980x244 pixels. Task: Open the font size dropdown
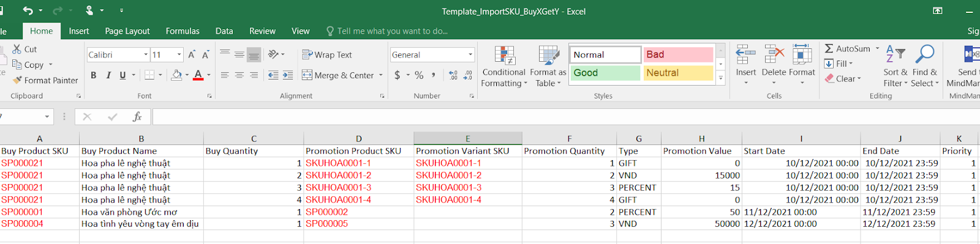pyautogui.click(x=179, y=54)
